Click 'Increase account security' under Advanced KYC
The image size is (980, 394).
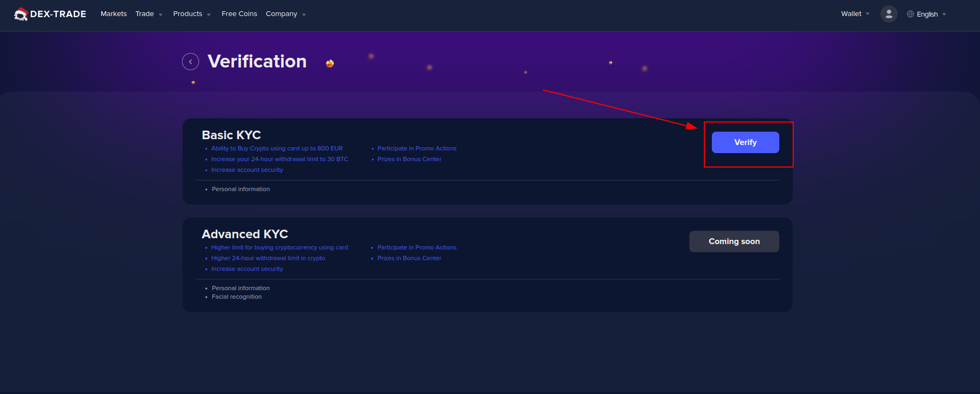tap(247, 269)
